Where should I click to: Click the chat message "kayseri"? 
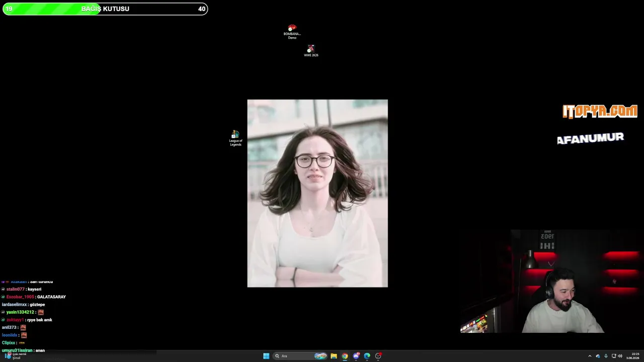pos(35,289)
